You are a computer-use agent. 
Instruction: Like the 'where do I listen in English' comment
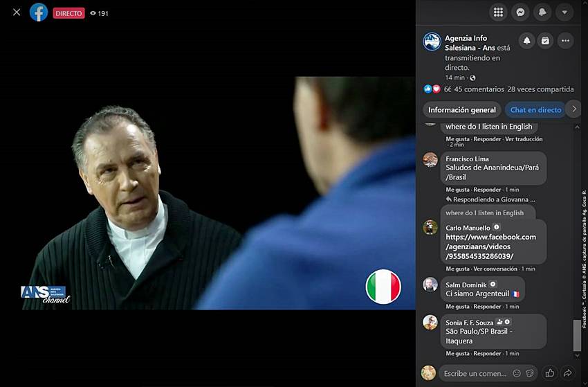[457, 139]
